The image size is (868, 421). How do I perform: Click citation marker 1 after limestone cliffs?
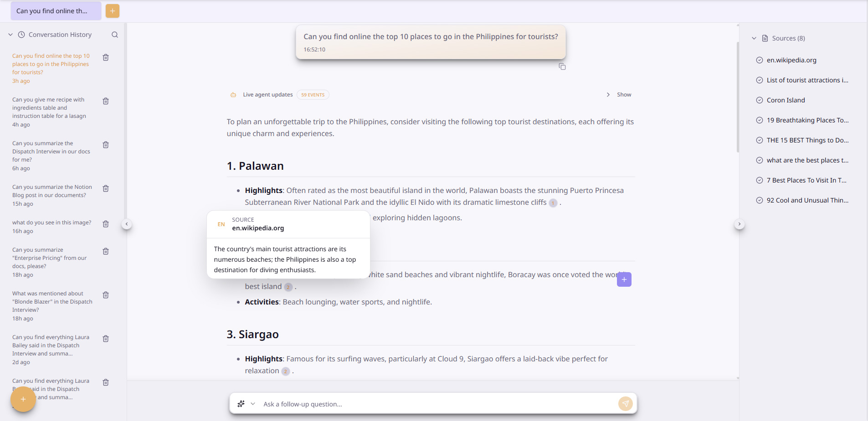(x=553, y=203)
